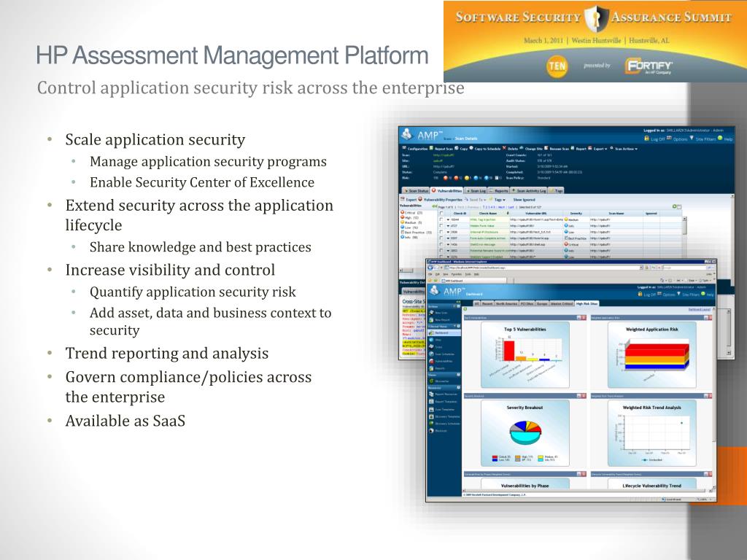Image resolution: width=747 pixels, height=560 pixels.
Task: Click Report icon in Scan Details toolbar
Action: pos(573,148)
